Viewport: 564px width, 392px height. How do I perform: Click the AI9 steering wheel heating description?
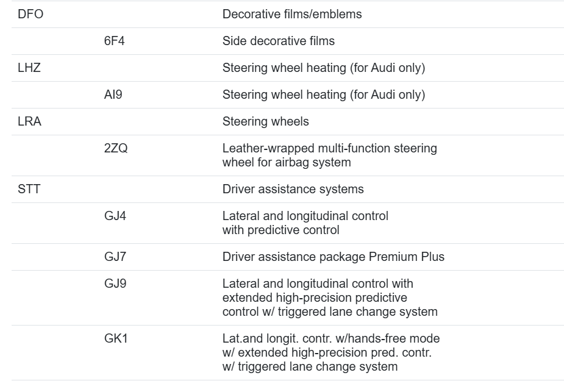click(324, 94)
